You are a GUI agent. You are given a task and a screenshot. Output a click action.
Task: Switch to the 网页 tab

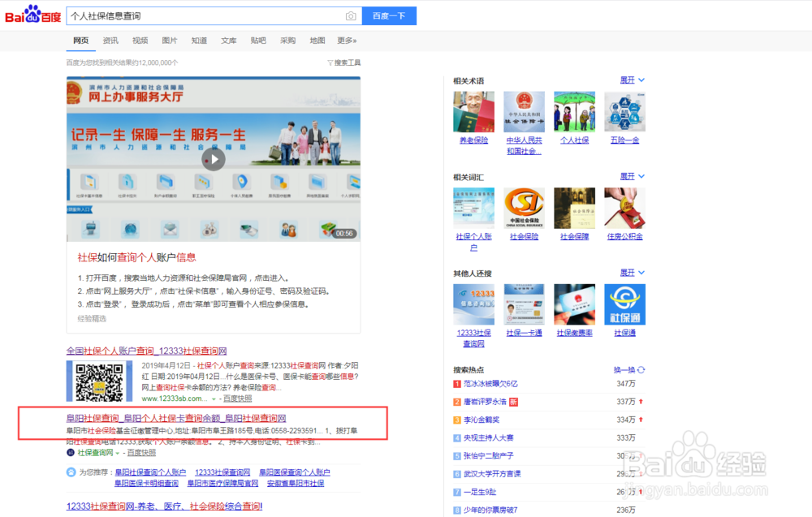80,41
